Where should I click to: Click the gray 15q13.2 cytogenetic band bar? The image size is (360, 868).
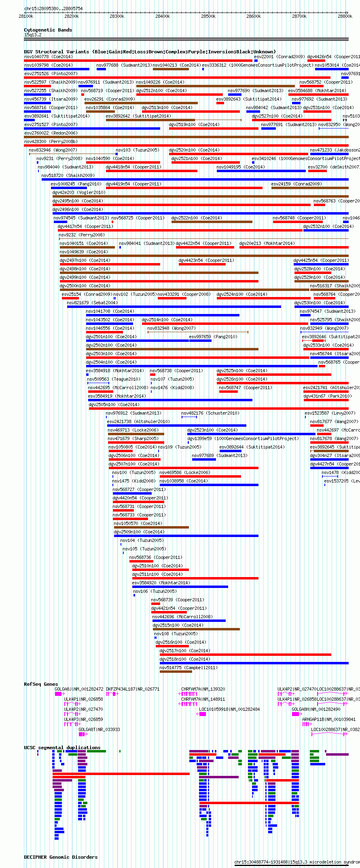[x=186, y=39]
